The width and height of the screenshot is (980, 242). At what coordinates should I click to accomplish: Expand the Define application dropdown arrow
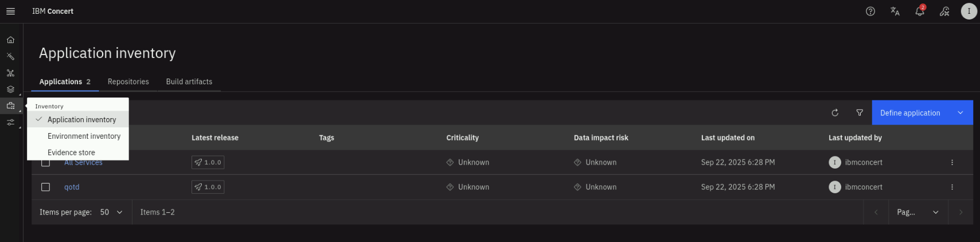pos(961,113)
